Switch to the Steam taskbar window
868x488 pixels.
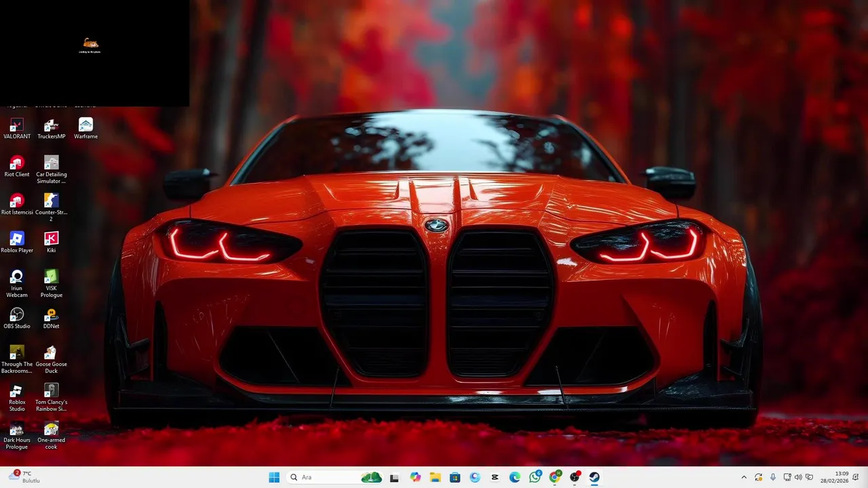click(594, 477)
